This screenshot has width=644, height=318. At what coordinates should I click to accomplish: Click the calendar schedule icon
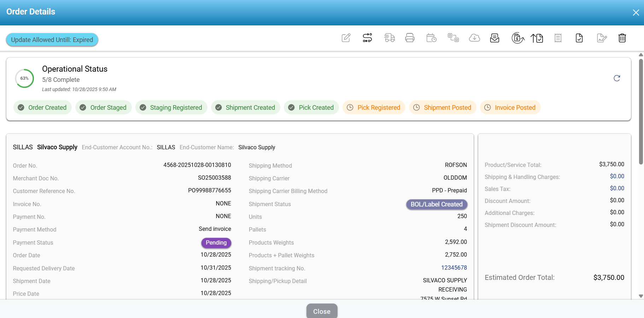click(431, 38)
